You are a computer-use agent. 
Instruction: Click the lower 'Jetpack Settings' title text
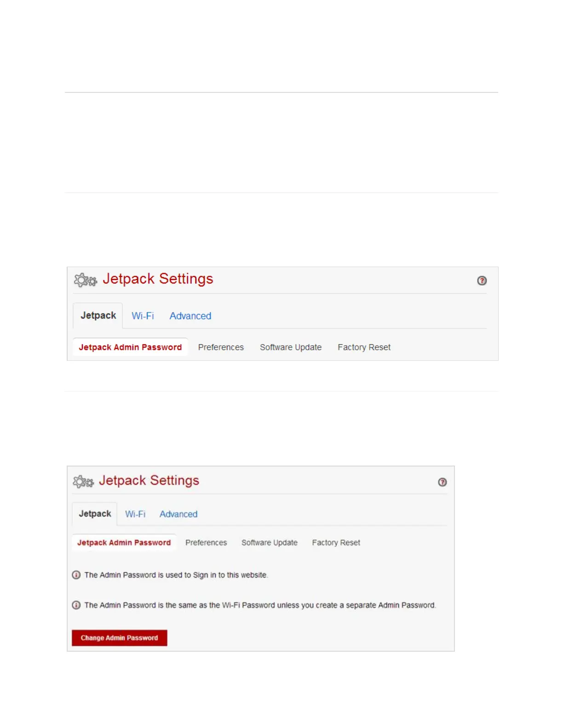[149, 481]
